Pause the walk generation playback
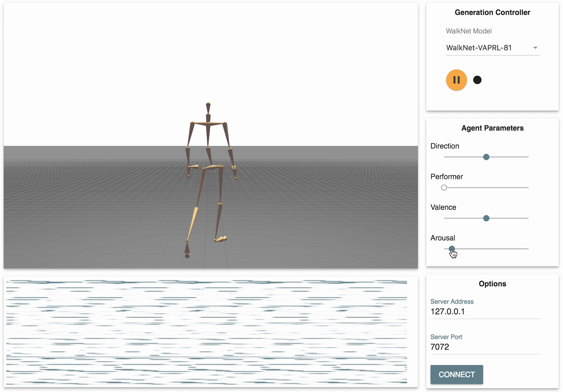Image resolution: width=563 pixels, height=392 pixels. (x=456, y=80)
